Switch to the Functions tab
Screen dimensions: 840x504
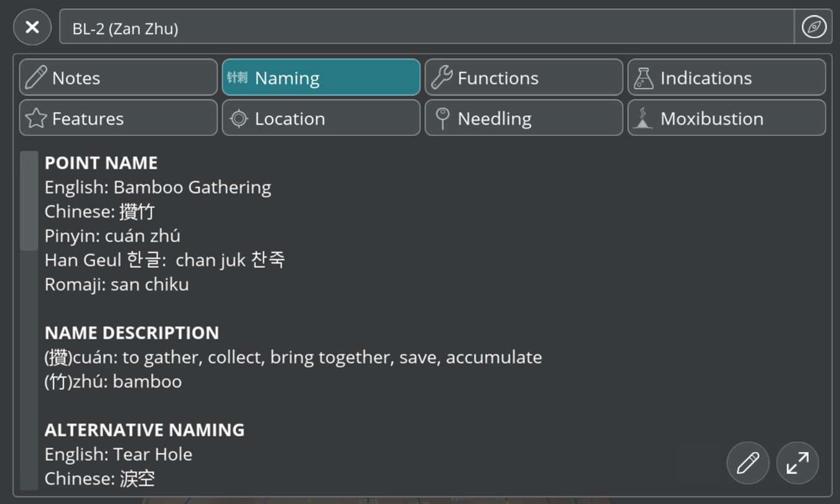click(x=524, y=78)
